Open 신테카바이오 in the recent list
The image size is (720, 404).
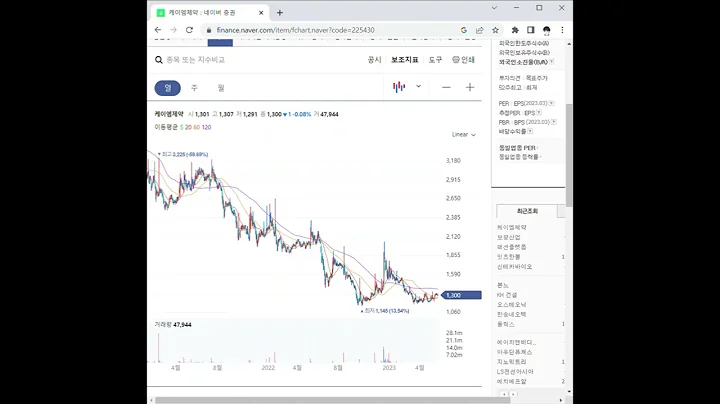click(x=514, y=266)
